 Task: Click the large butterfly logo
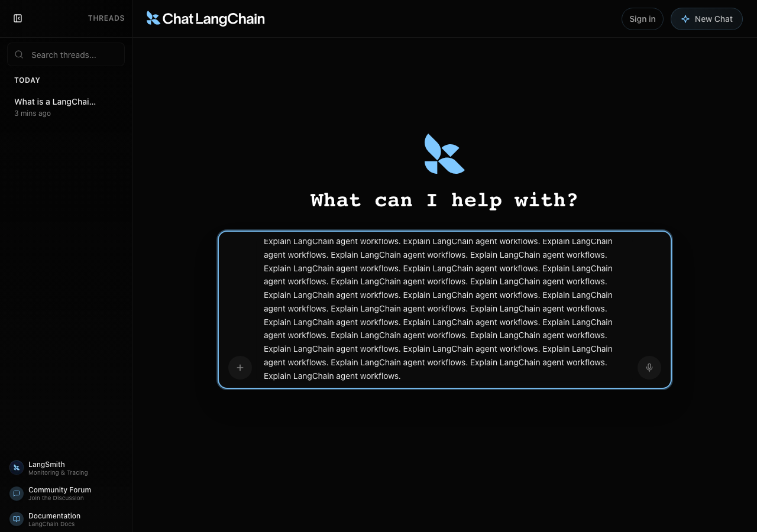(x=445, y=154)
